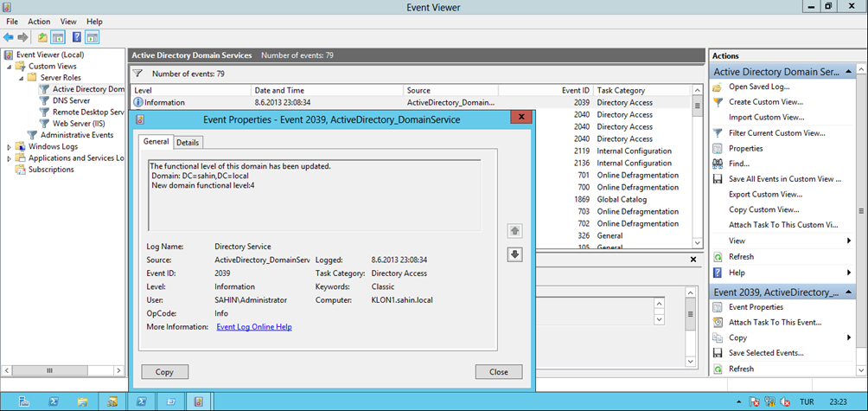The image size is (868, 411).
Task: Open the Help submenu arrow in Actions
Action: pos(849,273)
